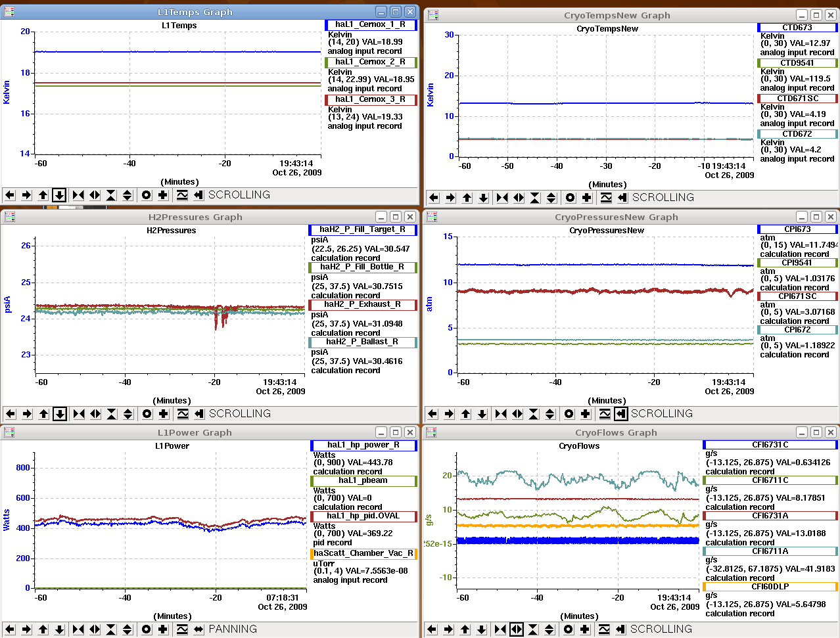Auto-scale circle icon in L1Temps Graph toolbar
The height and width of the screenshot is (638, 840).
click(146, 195)
